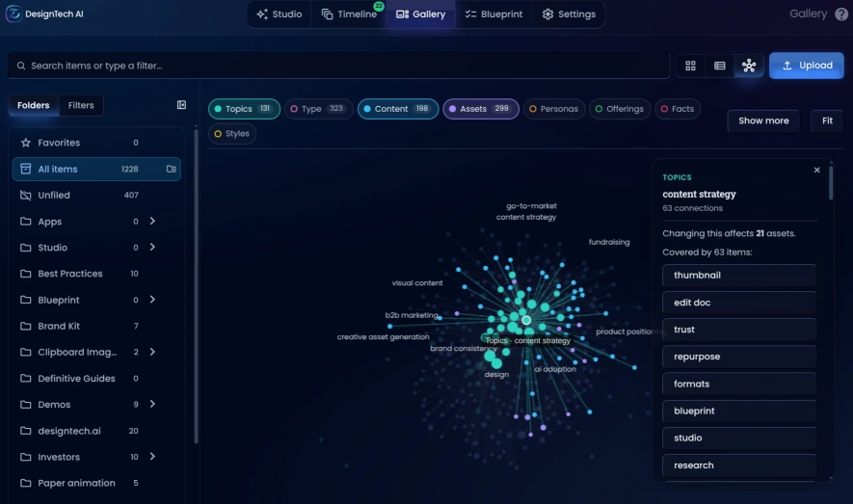
Task: Open the Best Practices folder
Action: [x=96, y=274]
